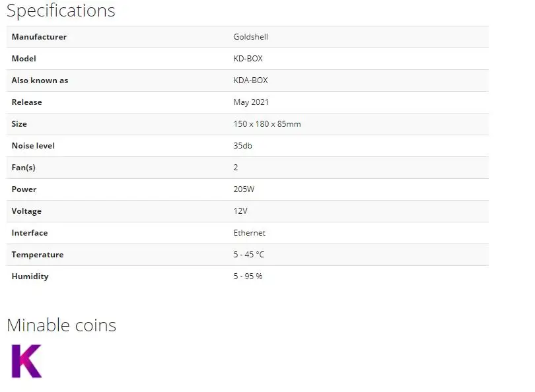Click the May 2021 release value
The width and height of the screenshot is (535, 392).
tap(251, 102)
